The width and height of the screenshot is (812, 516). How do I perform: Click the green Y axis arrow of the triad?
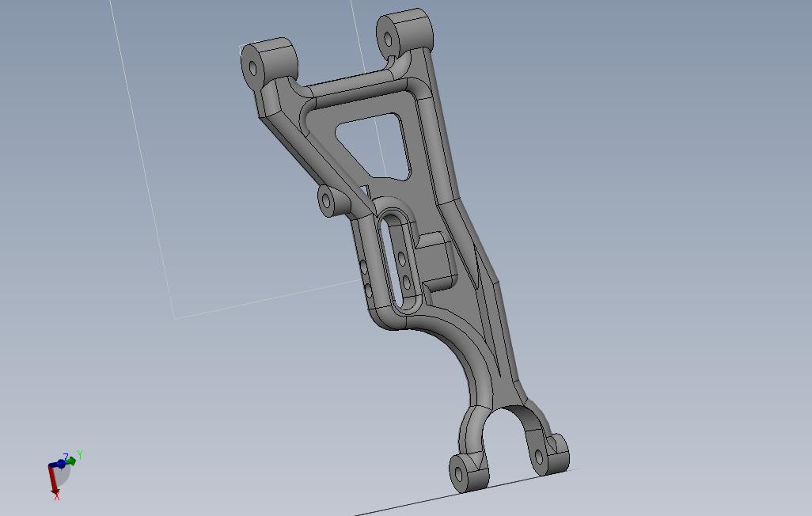[71, 461]
